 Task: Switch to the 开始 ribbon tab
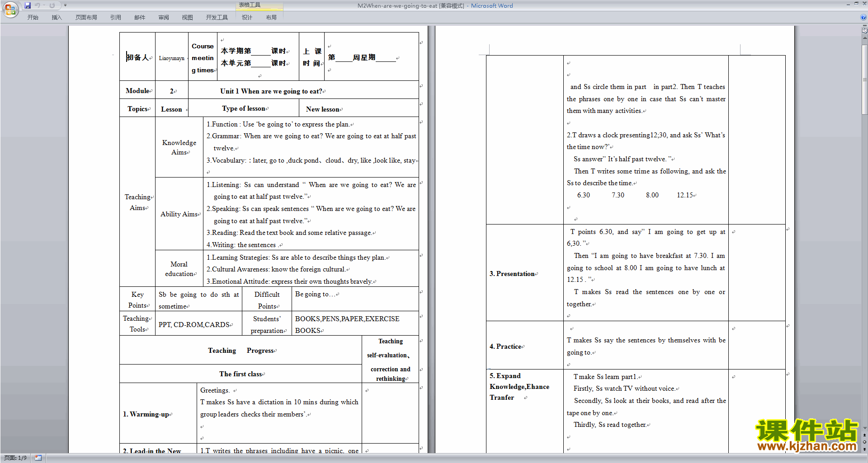coord(33,17)
